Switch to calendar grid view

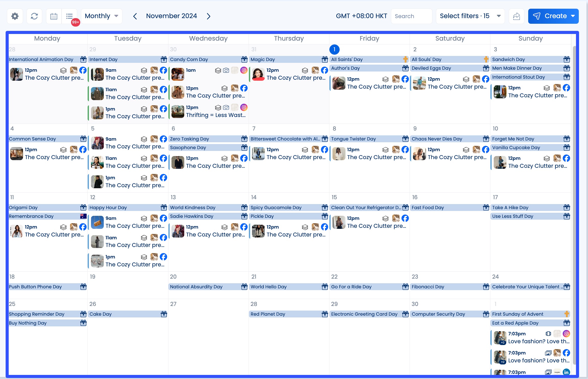[54, 16]
